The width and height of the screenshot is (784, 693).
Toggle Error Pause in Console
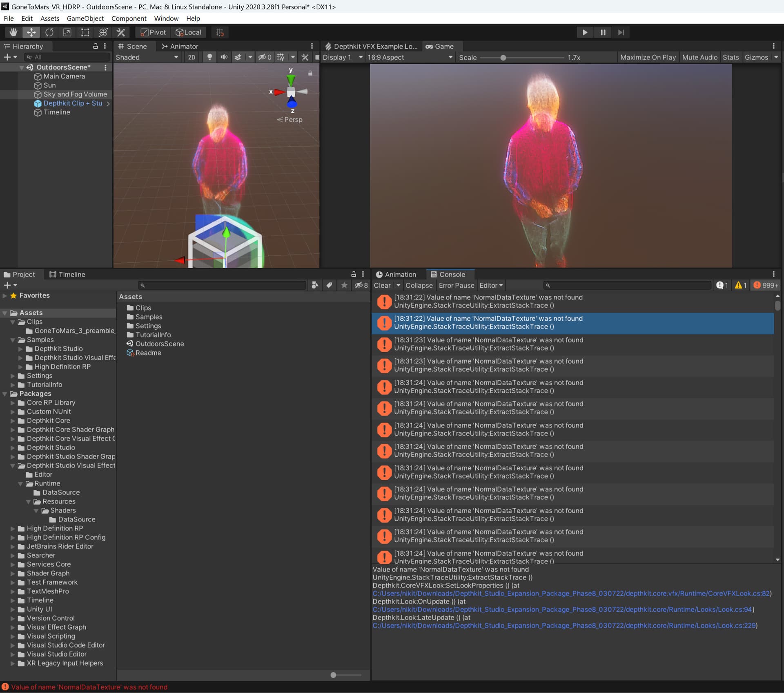click(456, 285)
